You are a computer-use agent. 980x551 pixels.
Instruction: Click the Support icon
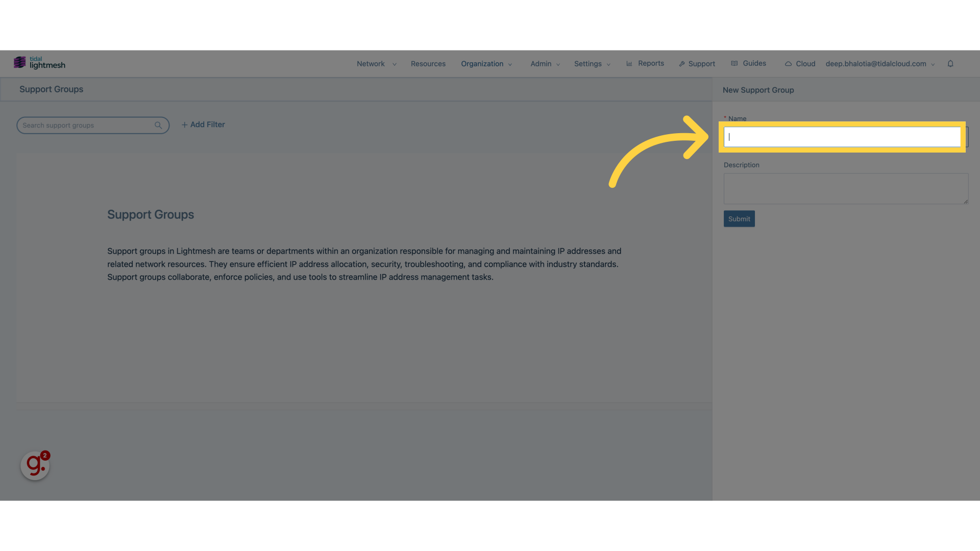tap(681, 63)
